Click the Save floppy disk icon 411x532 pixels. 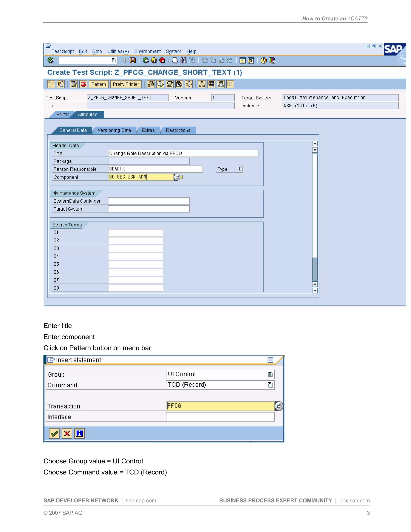coord(133,60)
